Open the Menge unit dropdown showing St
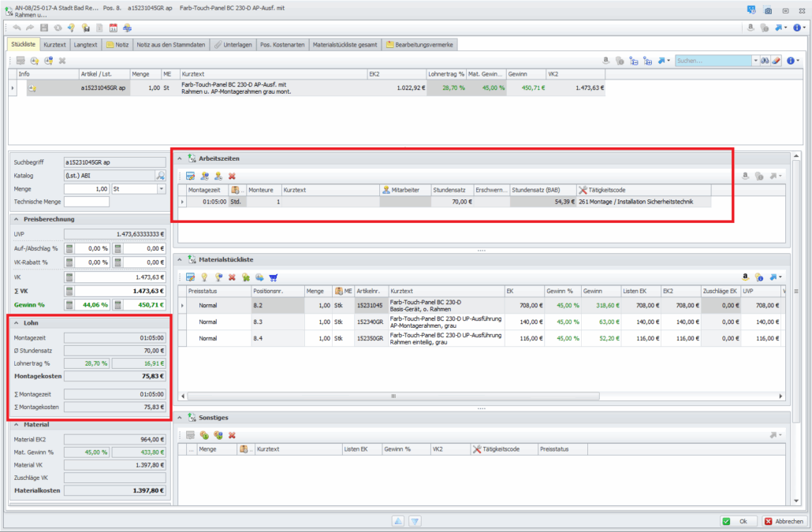This screenshot has width=812, height=532. [x=162, y=189]
